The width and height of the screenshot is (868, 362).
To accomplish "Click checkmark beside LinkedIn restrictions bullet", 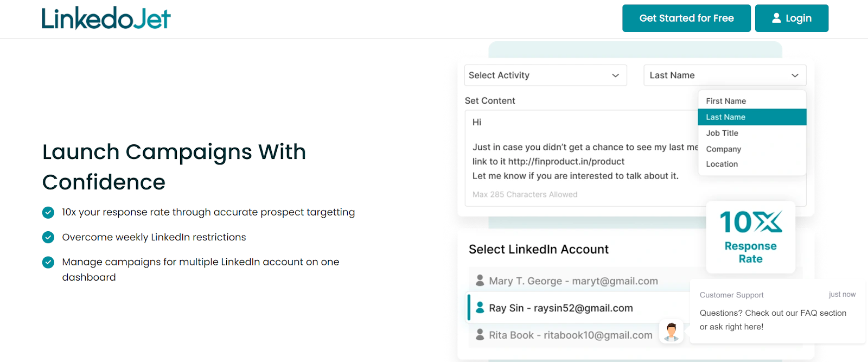I will pyautogui.click(x=48, y=237).
